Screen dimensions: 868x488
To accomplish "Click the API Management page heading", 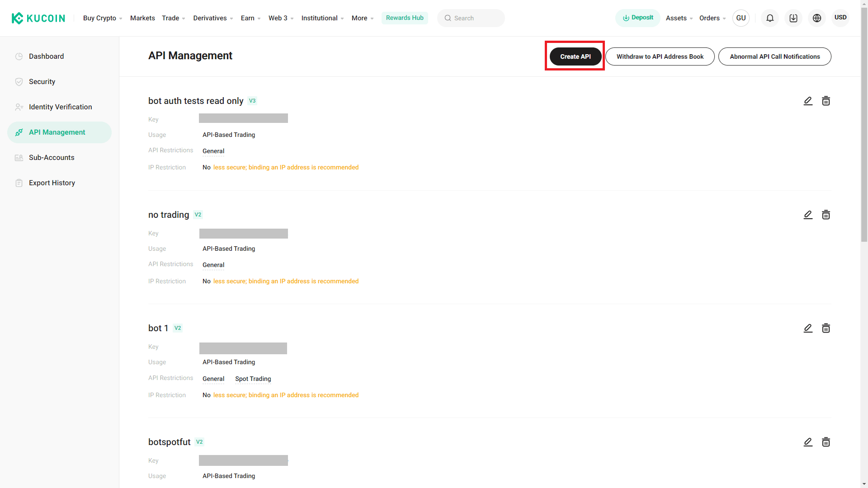I will coord(190,56).
